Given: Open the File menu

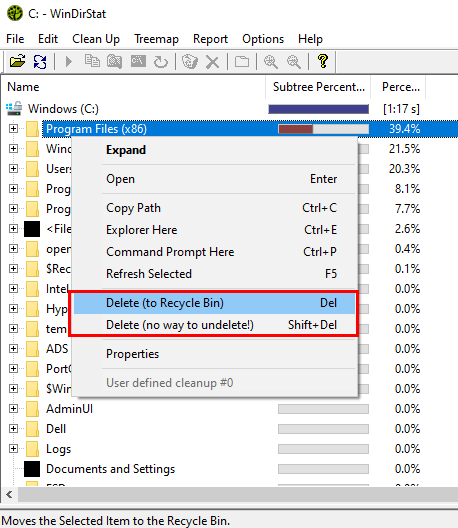Looking at the screenshot, I should coord(15,39).
